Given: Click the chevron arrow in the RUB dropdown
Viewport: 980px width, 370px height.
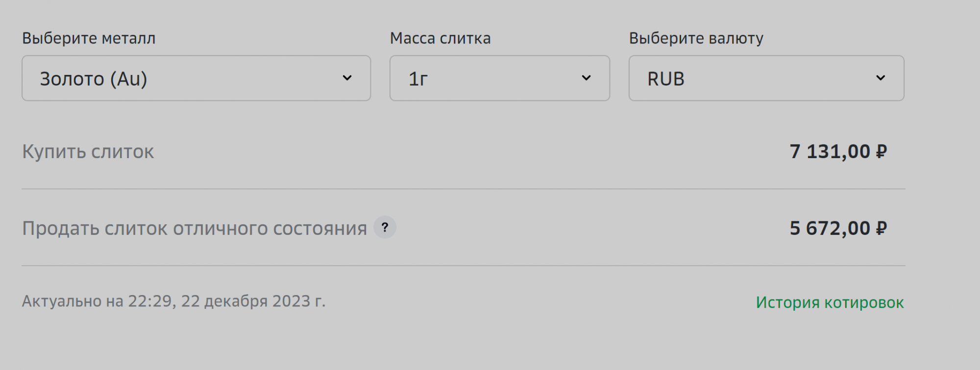Looking at the screenshot, I should 881,78.
